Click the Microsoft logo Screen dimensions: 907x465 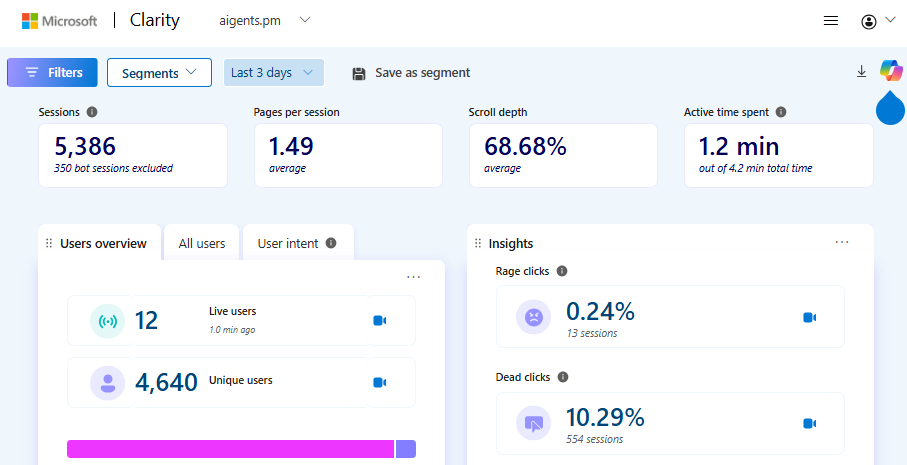click(60, 21)
